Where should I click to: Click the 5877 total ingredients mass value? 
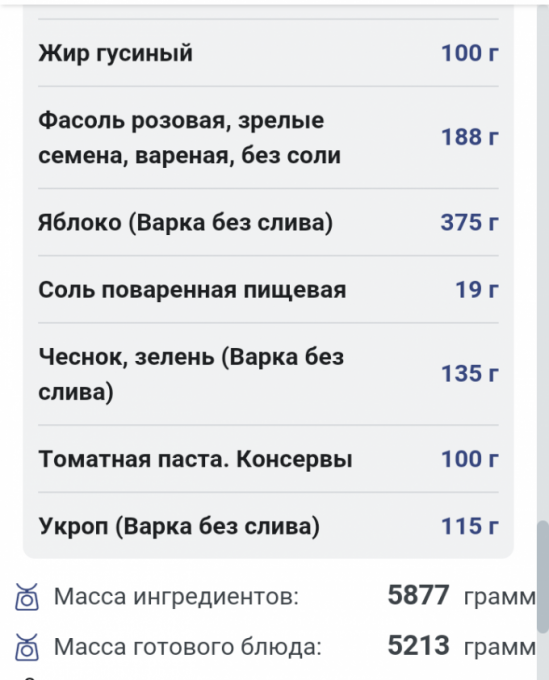click(x=418, y=595)
